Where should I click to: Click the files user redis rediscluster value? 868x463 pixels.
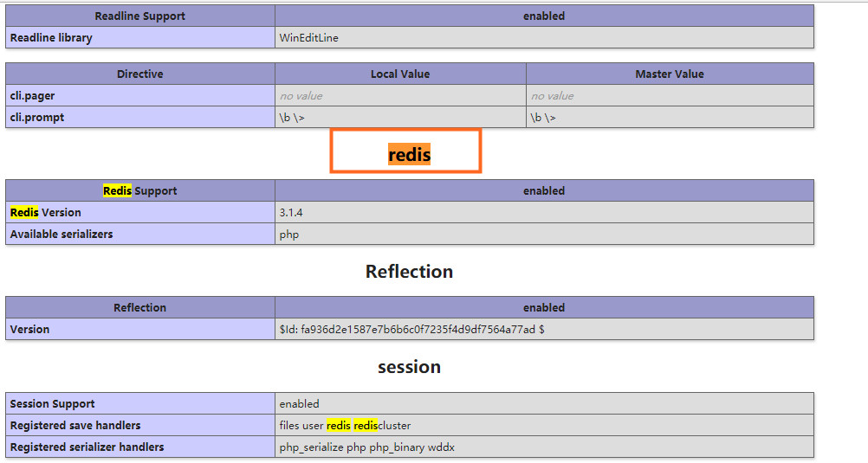(345, 426)
